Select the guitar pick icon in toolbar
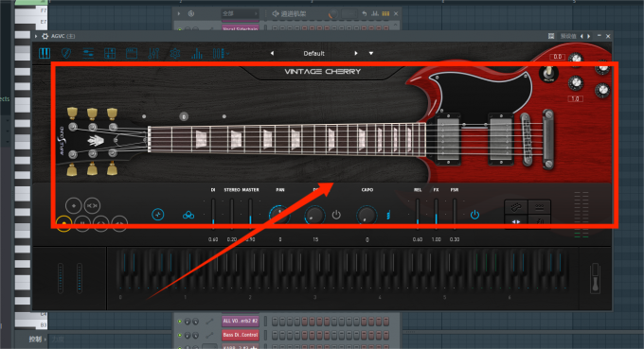 66,53
